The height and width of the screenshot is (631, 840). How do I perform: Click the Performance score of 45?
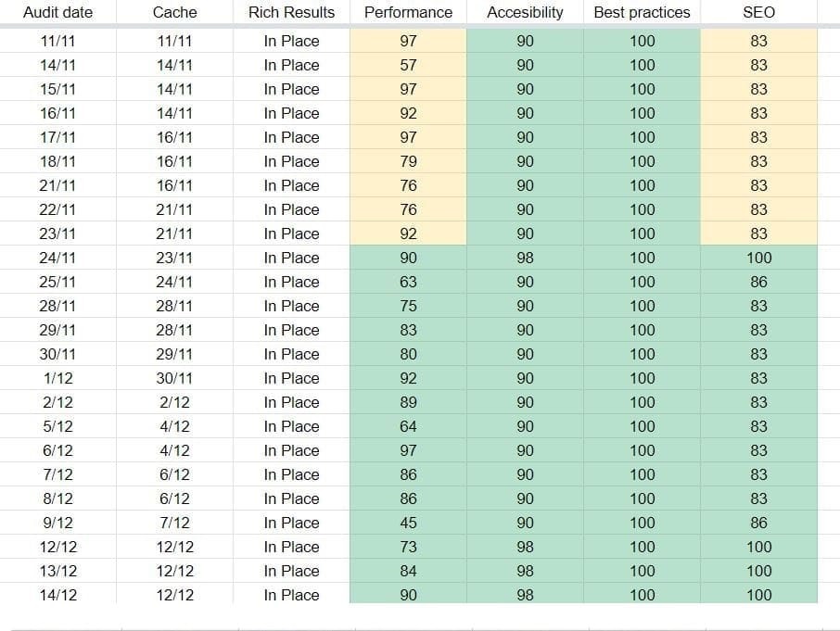[x=408, y=523]
